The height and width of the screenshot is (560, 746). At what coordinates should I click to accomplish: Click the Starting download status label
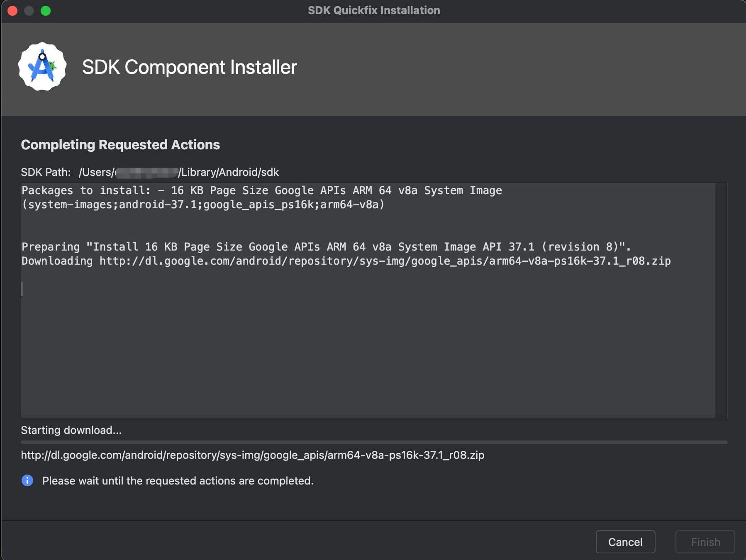pos(71,430)
